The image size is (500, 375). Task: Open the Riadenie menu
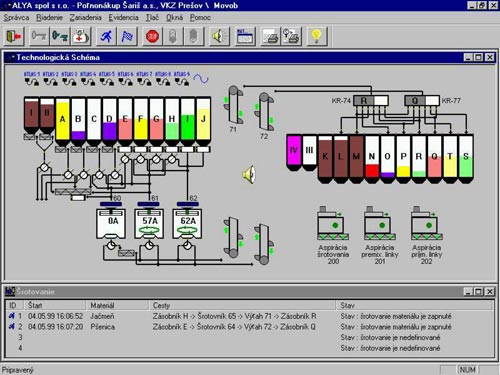pos(49,18)
